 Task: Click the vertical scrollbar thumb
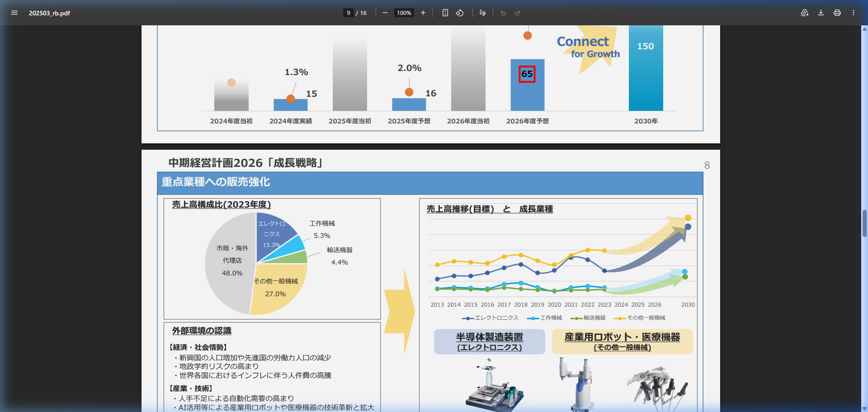pyautogui.click(x=864, y=223)
